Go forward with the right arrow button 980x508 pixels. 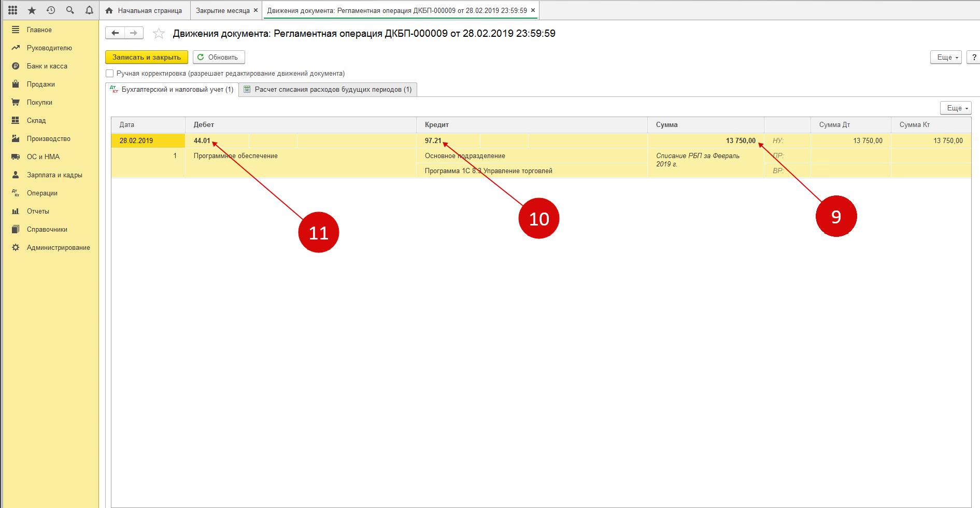pyautogui.click(x=134, y=33)
